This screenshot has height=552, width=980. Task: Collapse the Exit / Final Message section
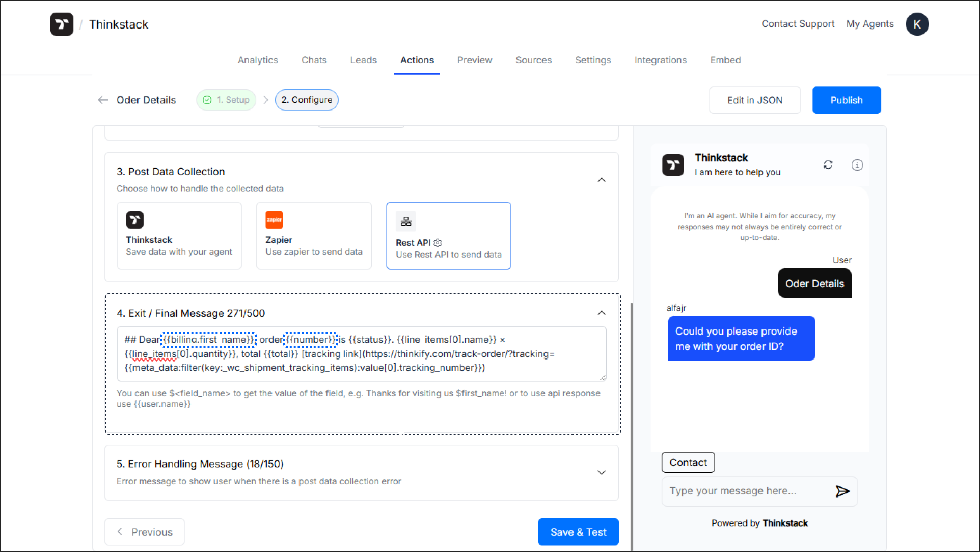click(x=602, y=313)
